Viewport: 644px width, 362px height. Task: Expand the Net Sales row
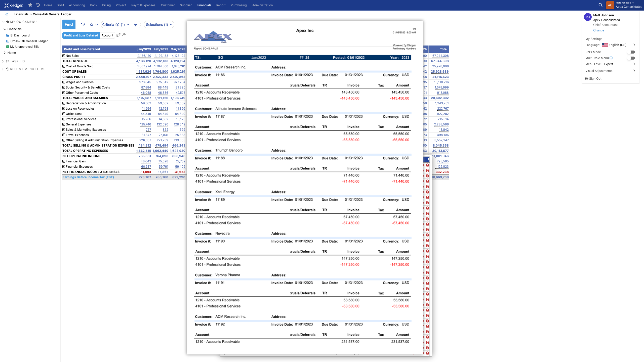pos(64,56)
